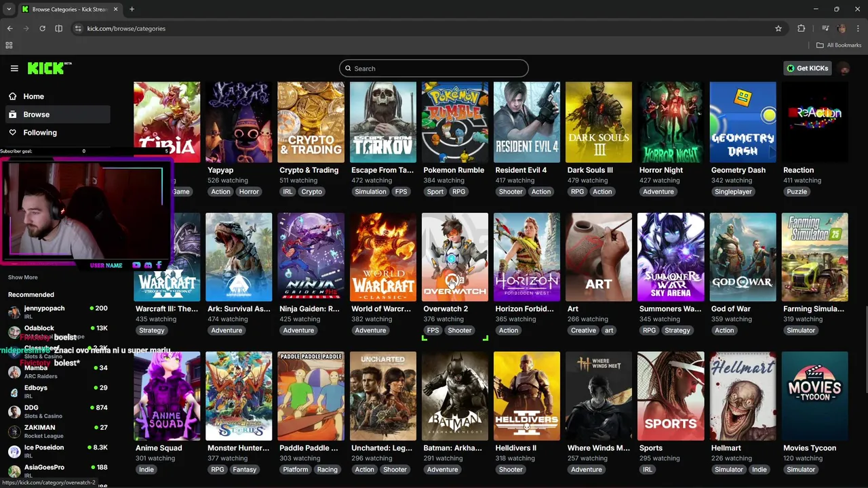Click Creative tag under Art
The height and width of the screenshot is (488, 868).
coord(583,331)
